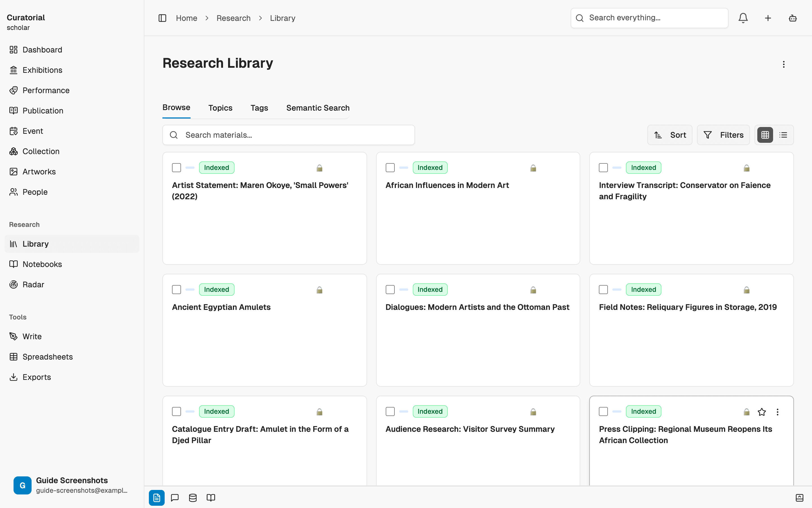Viewport: 812px width, 508px height.
Task: Click lock icon on African Influences card
Action: (533, 168)
